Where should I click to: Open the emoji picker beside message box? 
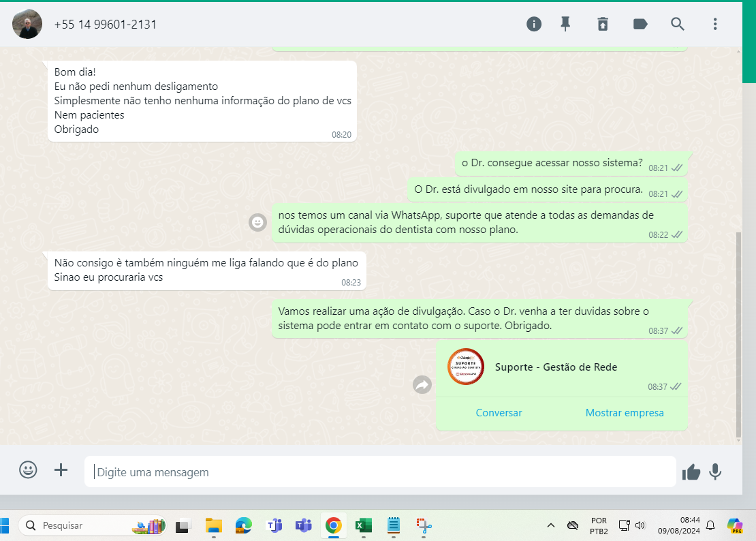click(28, 470)
